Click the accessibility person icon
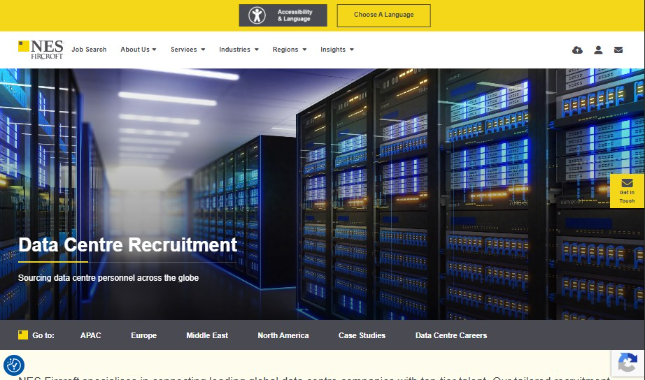The image size is (645, 380). [257, 16]
